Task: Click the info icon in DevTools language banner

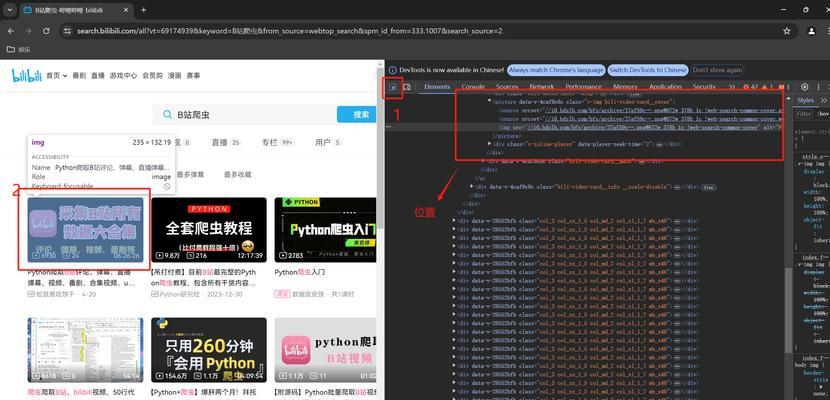Action: 392,70
